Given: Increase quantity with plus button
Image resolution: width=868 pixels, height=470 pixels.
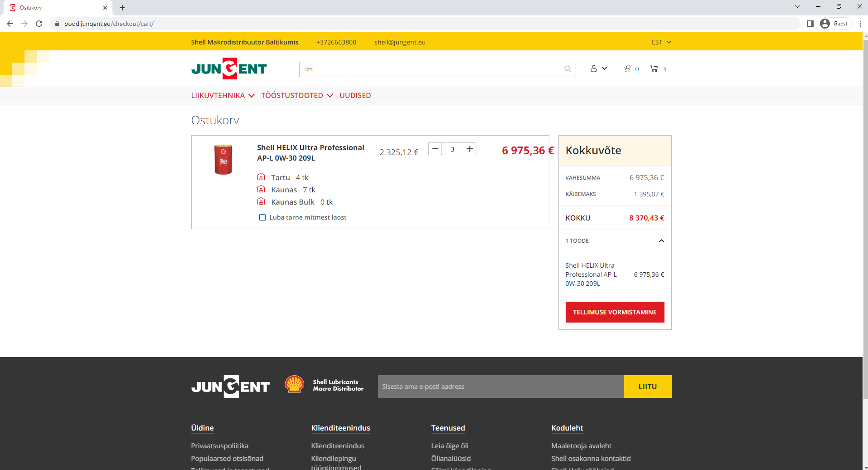Looking at the screenshot, I should 470,149.
